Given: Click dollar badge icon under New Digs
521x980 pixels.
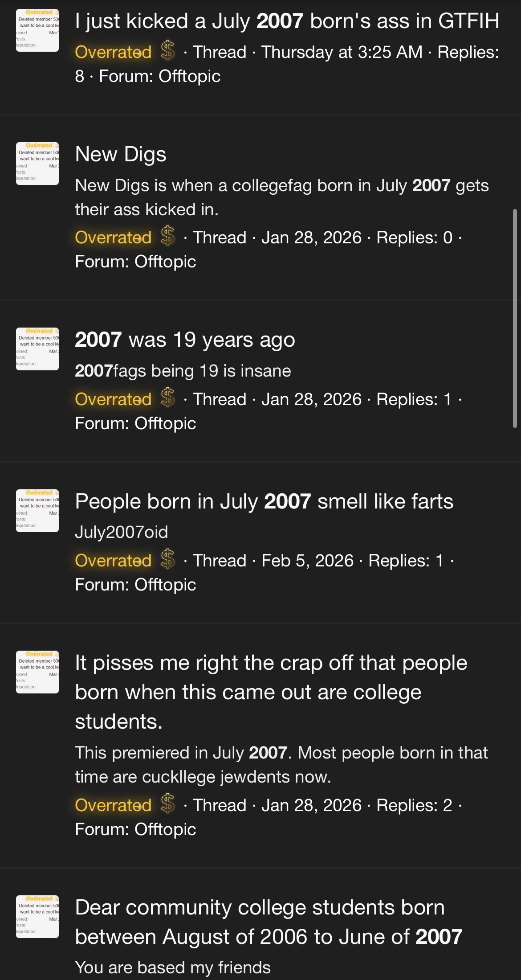Looking at the screenshot, I should pyautogui.click(x=167, y=236).
